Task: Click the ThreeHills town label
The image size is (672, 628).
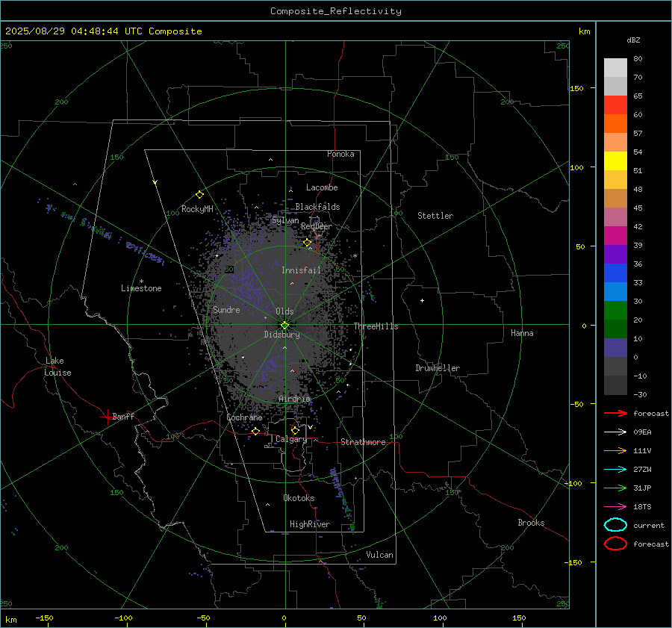Action: (x=376, y=326)
